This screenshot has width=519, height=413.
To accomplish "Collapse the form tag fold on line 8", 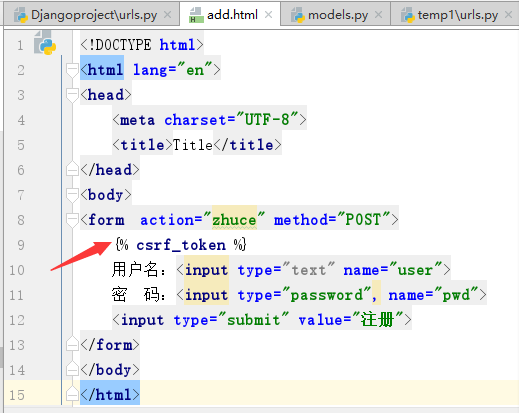I will (72, 220).
